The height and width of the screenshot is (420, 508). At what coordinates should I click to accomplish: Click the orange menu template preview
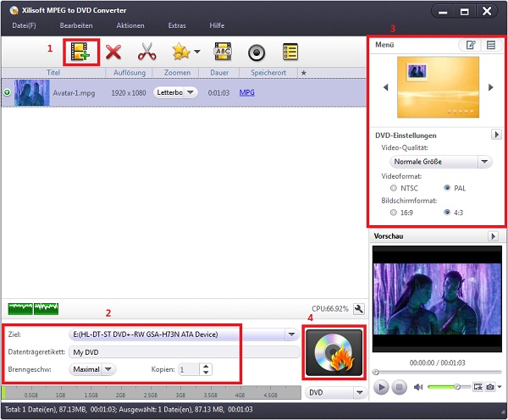(x=438, y=87)
